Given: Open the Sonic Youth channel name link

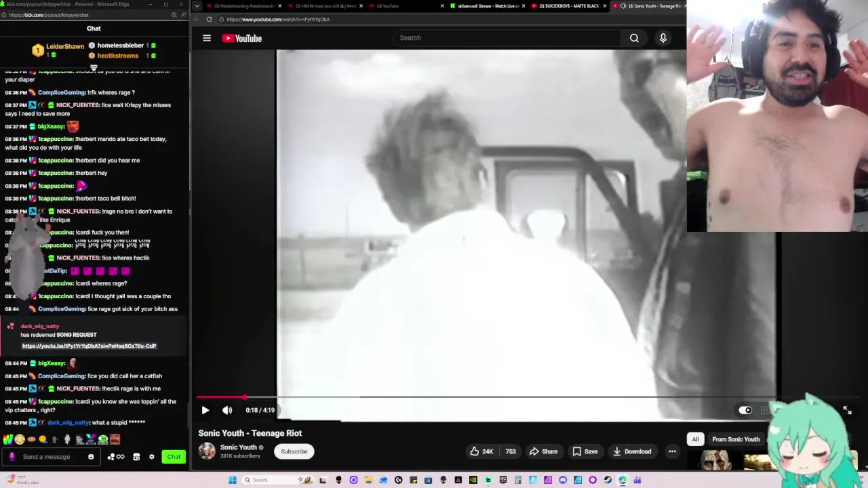Looking at the screenshot, I should 238,447.
